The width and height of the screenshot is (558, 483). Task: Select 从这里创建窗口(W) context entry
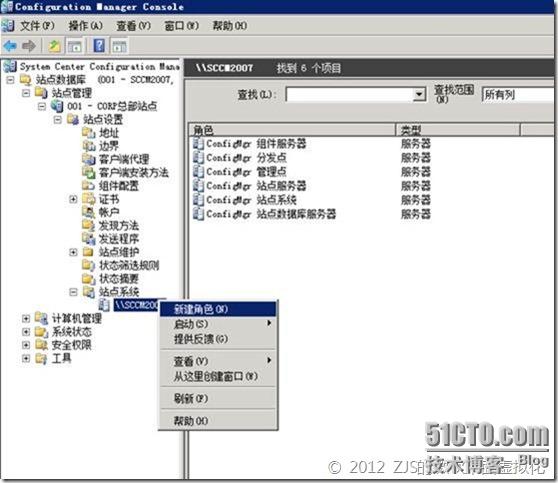[x=218, y=376]
